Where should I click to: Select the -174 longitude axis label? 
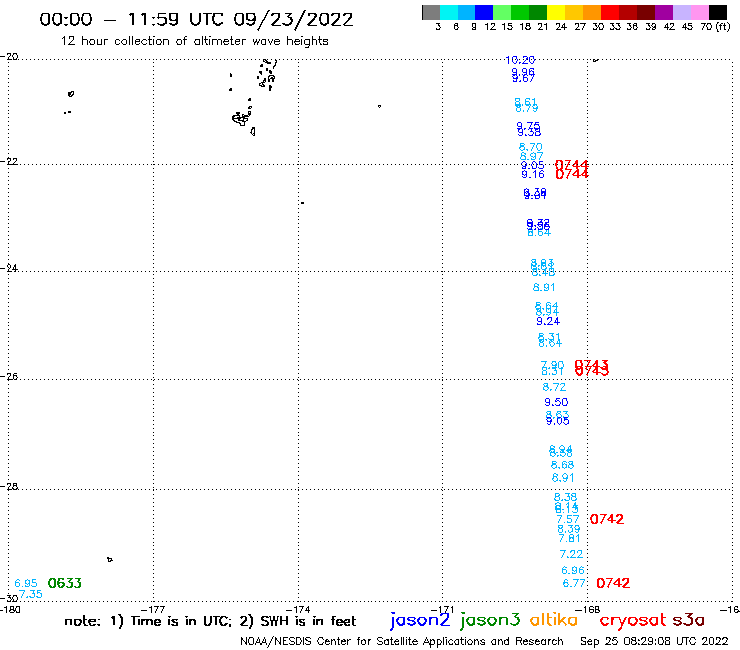(298, 609)
